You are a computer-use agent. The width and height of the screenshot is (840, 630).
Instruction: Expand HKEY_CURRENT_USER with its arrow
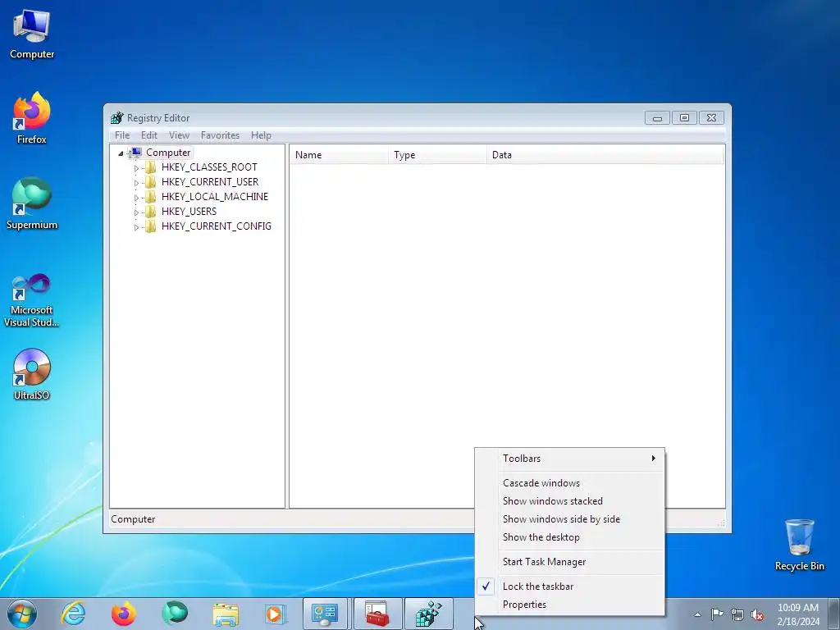[136, 183]
